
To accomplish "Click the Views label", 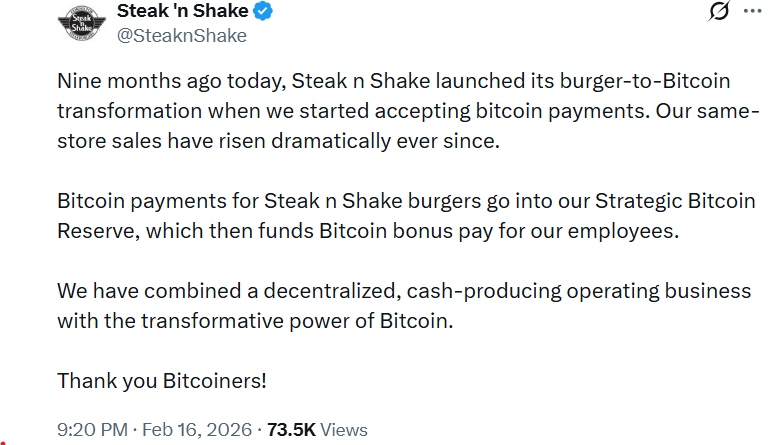I will coord(344,430).
